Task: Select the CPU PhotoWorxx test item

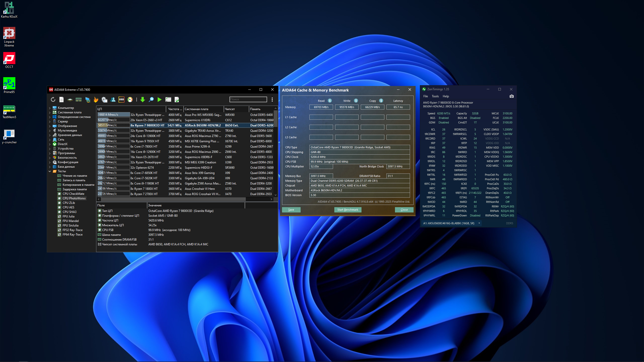Action: (74, 198)
